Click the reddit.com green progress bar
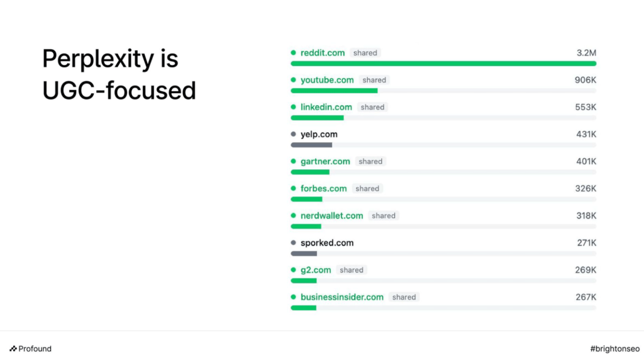Viewport: 644px width, 362px height. 443,64
